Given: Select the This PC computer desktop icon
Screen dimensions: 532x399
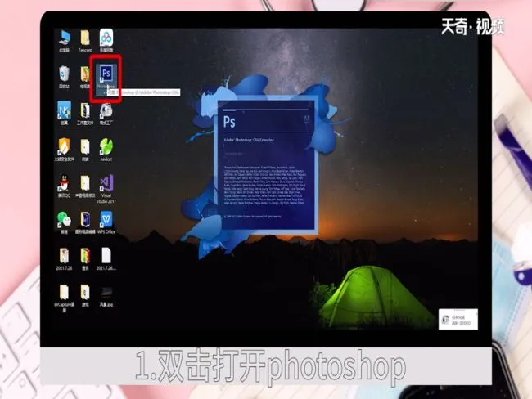Looking at the screenshot, I should [64, 41].
